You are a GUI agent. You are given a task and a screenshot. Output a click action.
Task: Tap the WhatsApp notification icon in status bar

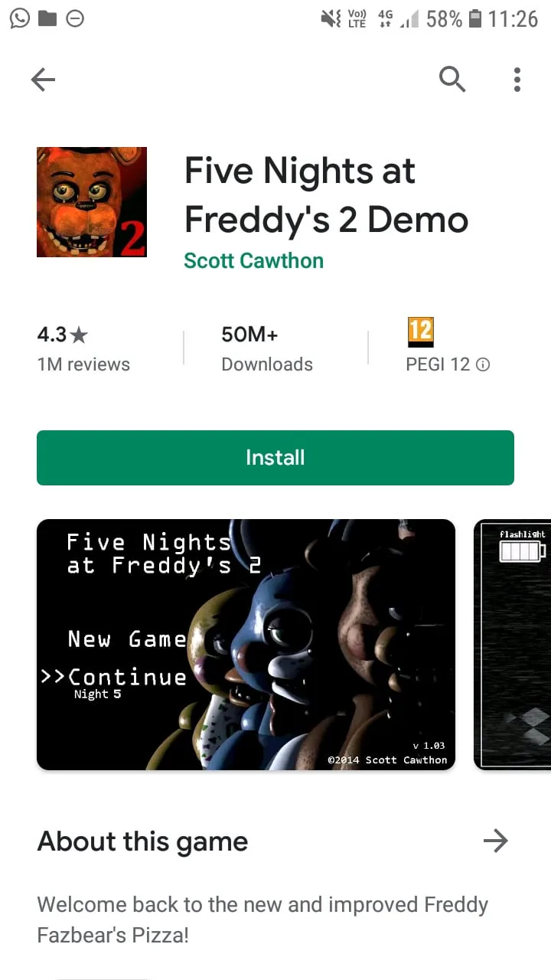20,18
